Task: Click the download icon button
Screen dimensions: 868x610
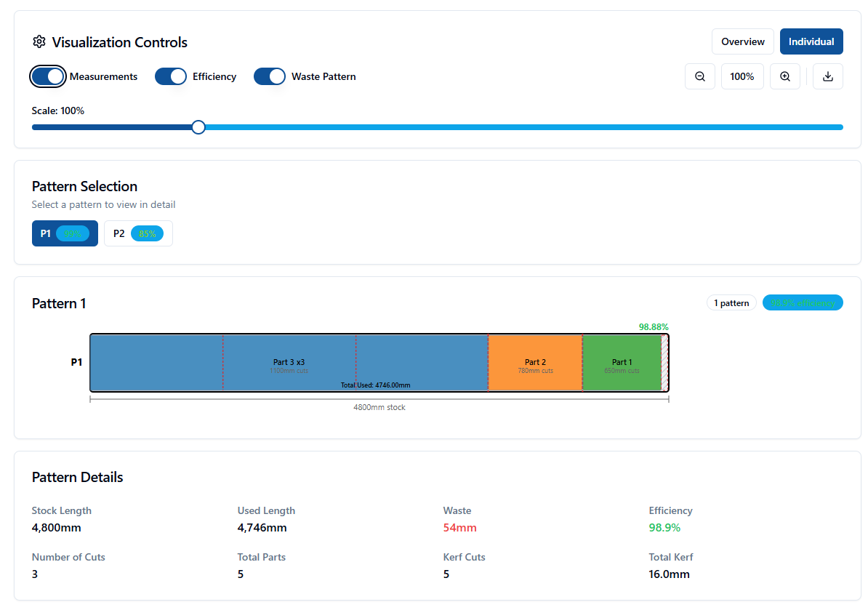Action: (x=827, y=76)
